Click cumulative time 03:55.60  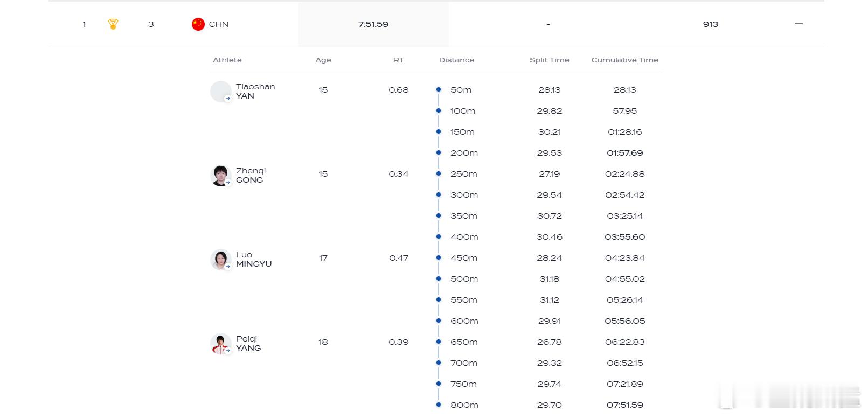point(625,237)
